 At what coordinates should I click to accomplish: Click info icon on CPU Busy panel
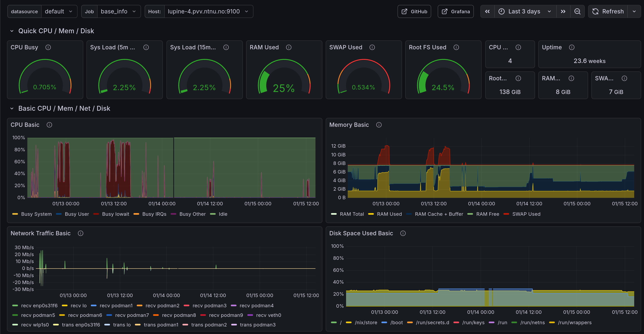point(48,48)
